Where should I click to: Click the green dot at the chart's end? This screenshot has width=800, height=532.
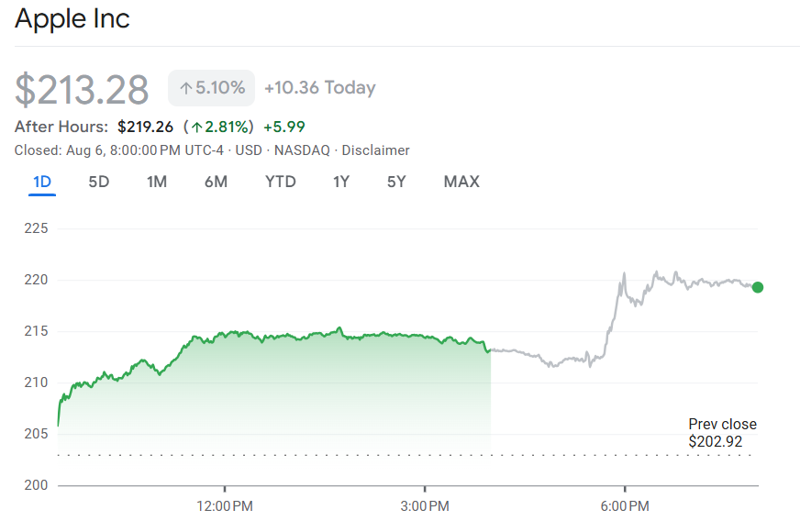757,287
